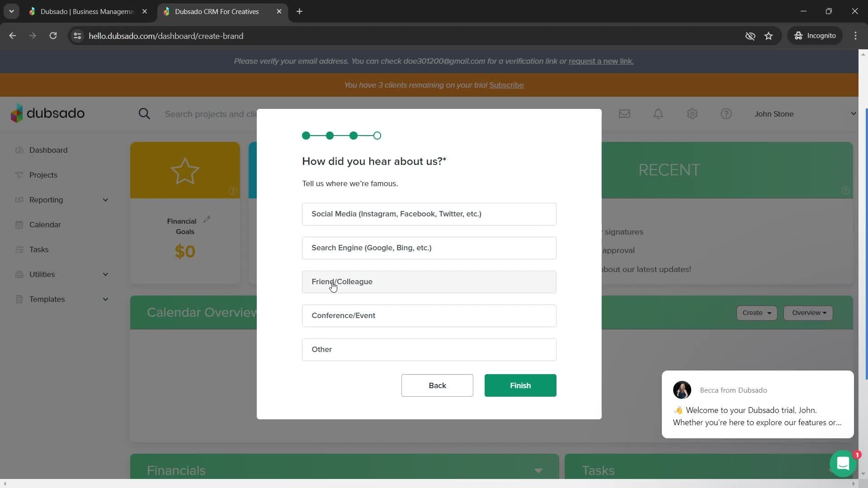Click Dashboard sidebar icon
868x488 pixels.
[x=19, y=150]
